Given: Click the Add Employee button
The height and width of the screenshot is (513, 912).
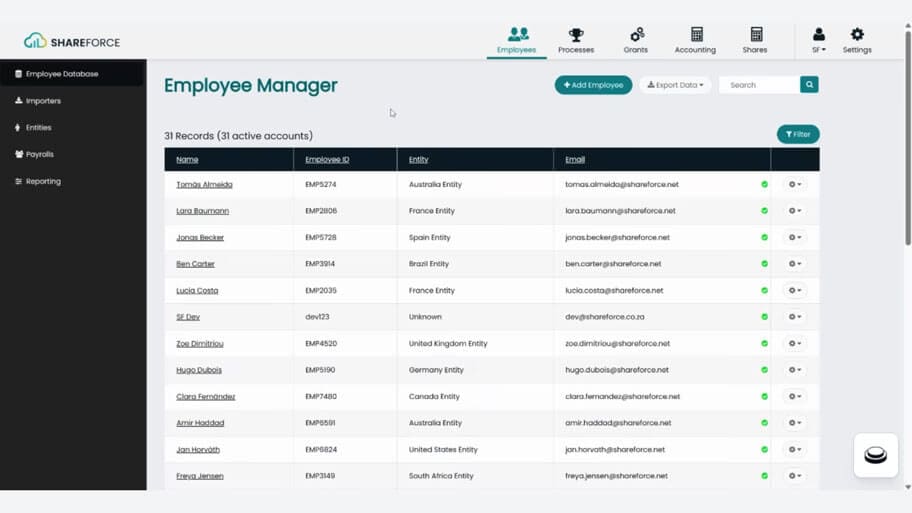Looking at the screenshot, I should tap(593, 85).
